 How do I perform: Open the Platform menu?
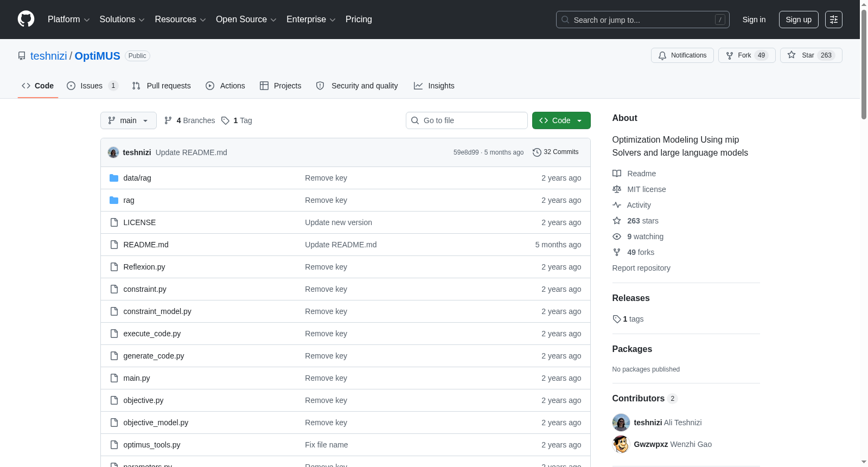(68, 20)
